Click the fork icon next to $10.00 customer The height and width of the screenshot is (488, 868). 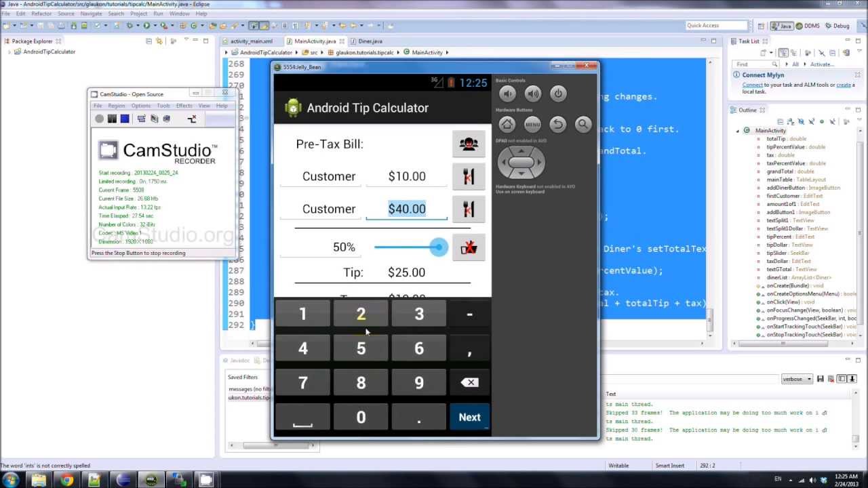coord(469,176)
